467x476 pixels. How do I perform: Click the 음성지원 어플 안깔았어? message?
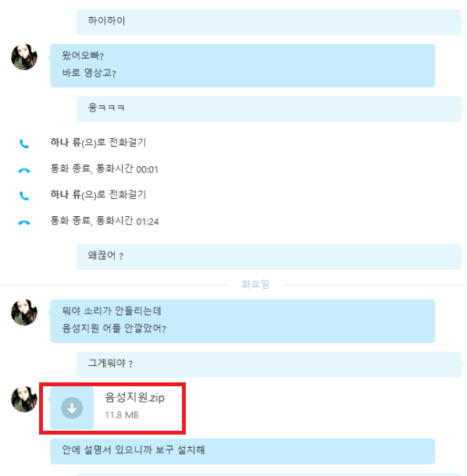click(114, 329)
